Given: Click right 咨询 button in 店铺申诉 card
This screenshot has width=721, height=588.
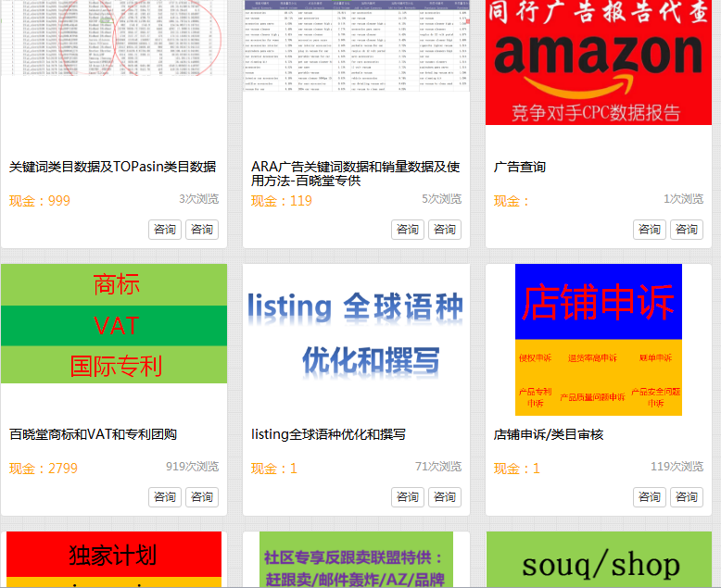Looking at the screenshot, I should coord(687,497).
